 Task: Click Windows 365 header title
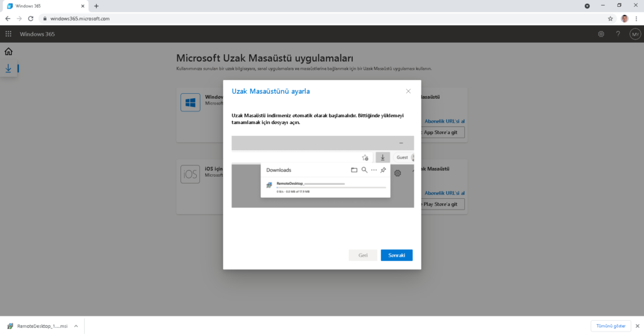(37, 34)
